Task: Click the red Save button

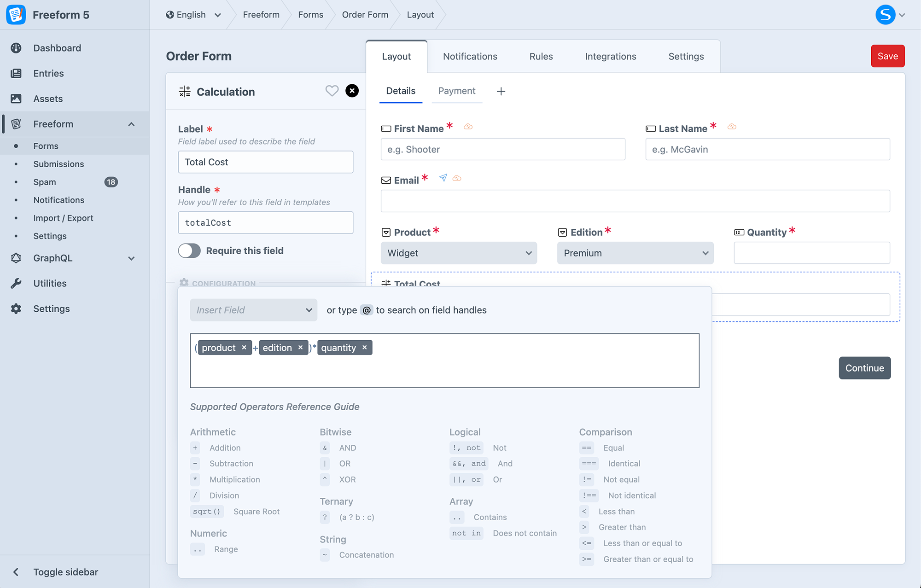Action: [887, 56]
